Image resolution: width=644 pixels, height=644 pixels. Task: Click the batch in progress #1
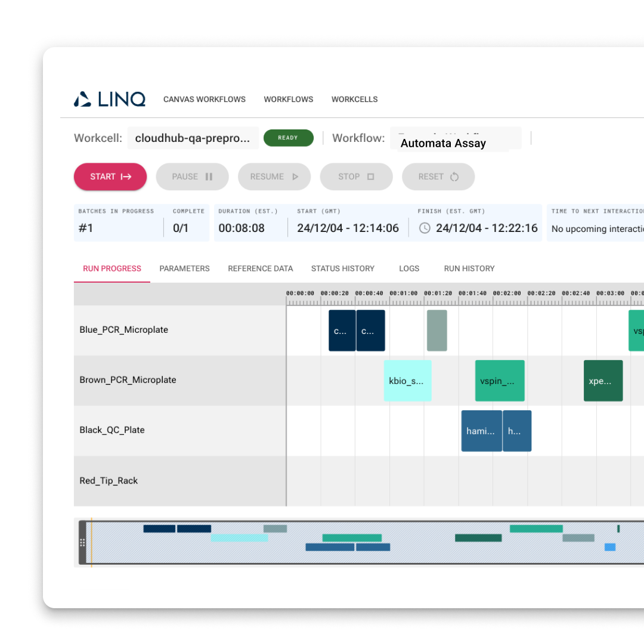(86, 228)
